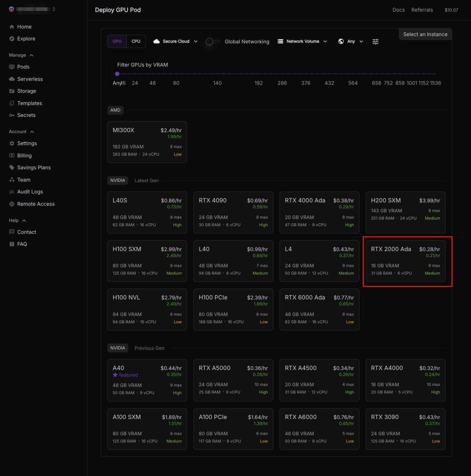
Task: Click the region globe icon
Action: coord(341,41)
